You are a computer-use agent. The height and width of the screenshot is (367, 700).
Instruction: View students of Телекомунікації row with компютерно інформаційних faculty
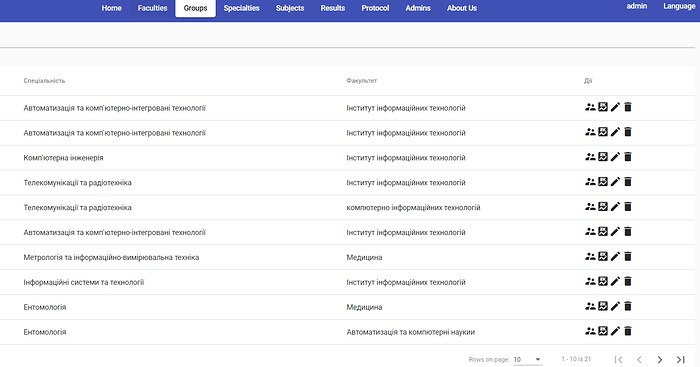(x=590, y=207)
